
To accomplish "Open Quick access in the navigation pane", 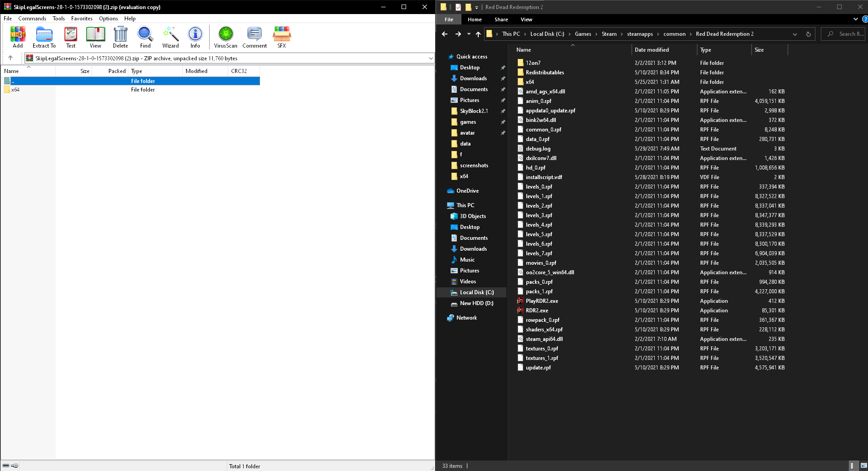I will [x=471, y=57].
